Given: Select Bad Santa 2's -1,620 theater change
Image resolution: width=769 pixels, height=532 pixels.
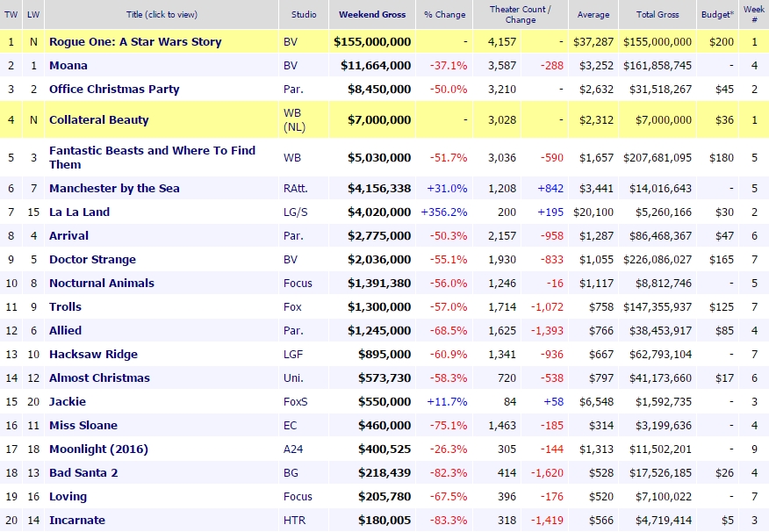Looking at the screenshot, I should 547,473.
